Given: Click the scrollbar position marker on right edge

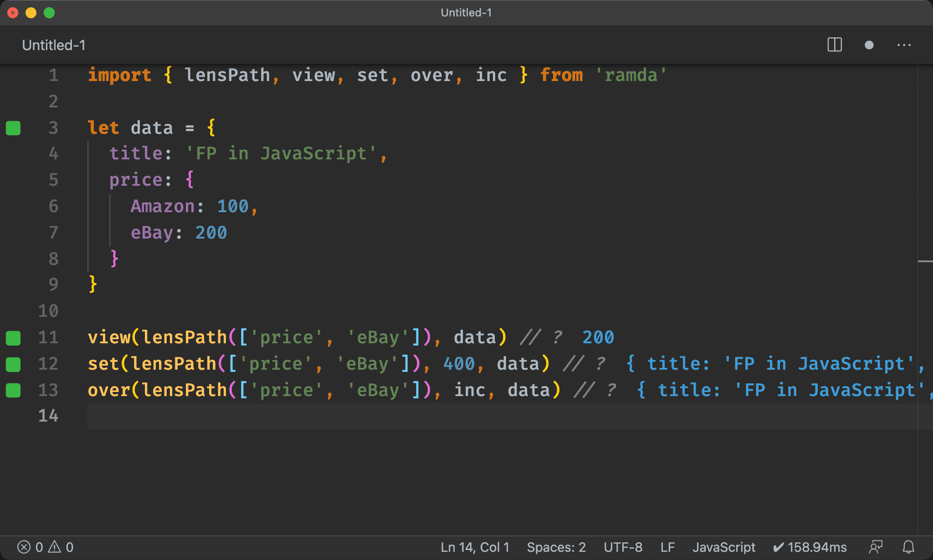Looking at the screenshot, I should point(925,261).
